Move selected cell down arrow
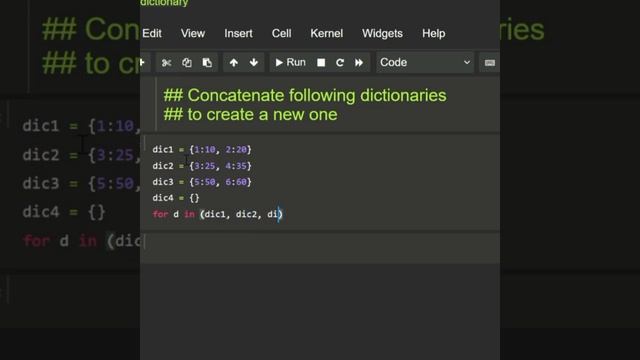The height and width of the screenshot is (360, 640). coord(253,62)
